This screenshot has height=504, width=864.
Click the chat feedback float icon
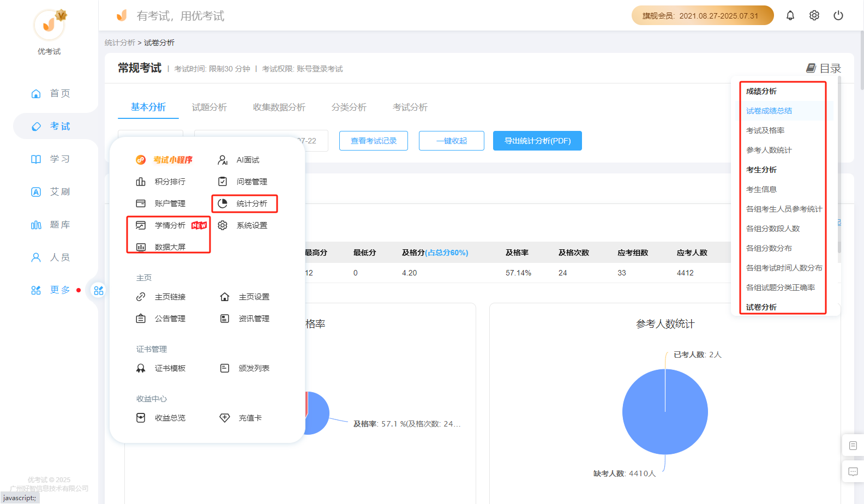pos(853,472)
